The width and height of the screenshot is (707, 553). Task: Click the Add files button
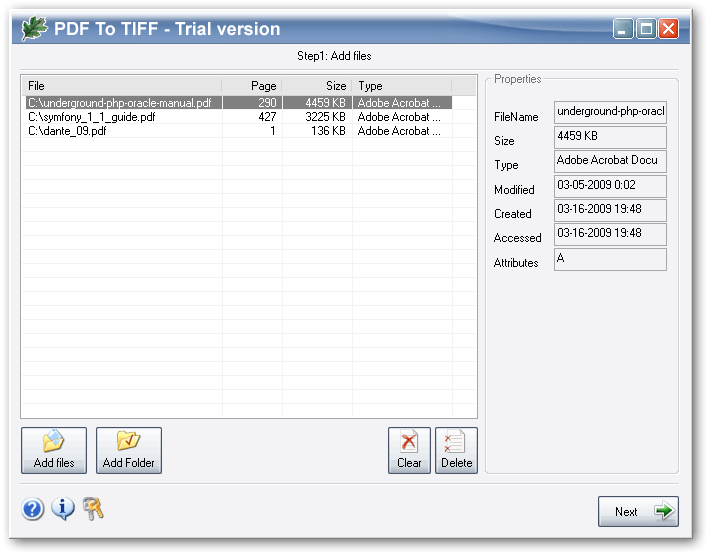[x=54, y=450]
